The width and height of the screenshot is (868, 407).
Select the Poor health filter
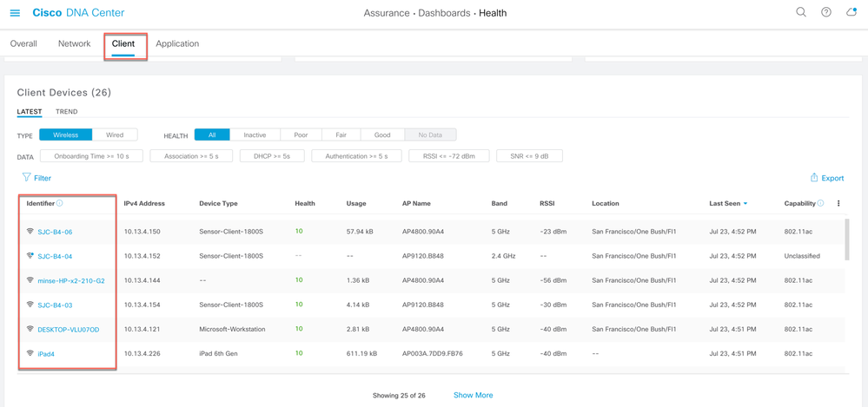(x=301, y=135)
